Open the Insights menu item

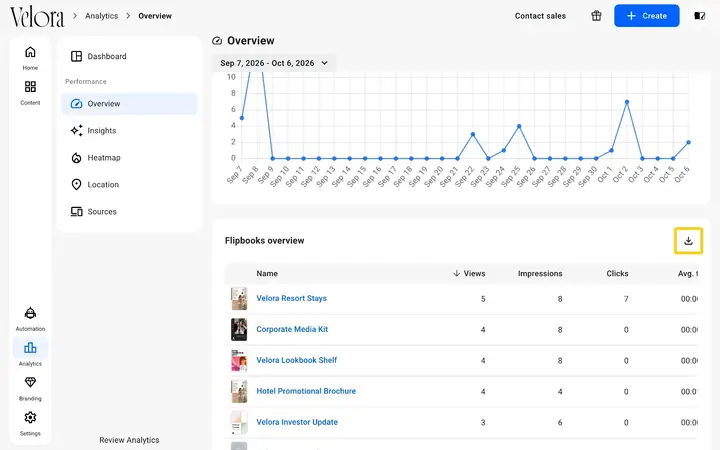pos(129,130)
